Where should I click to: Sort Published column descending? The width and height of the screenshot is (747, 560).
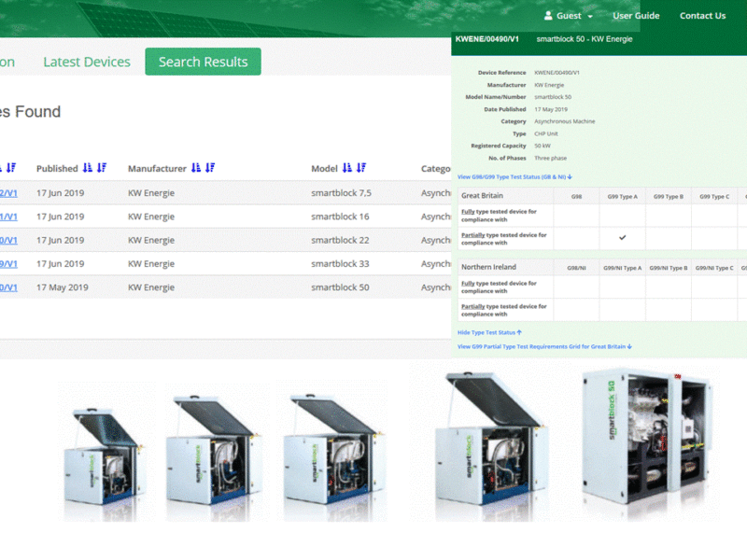point(102,168)
